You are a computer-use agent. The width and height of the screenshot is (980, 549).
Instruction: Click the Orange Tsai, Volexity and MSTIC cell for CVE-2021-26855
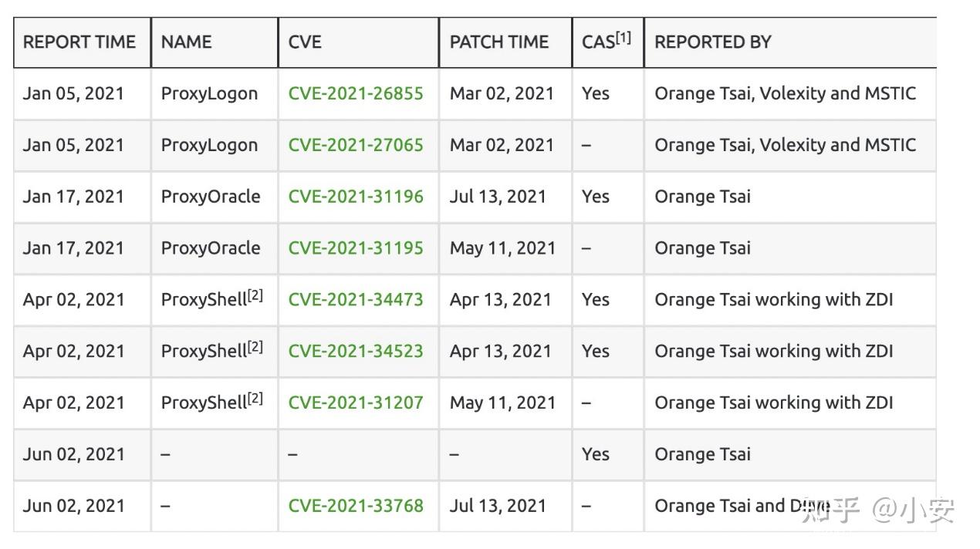click(785, 94)
